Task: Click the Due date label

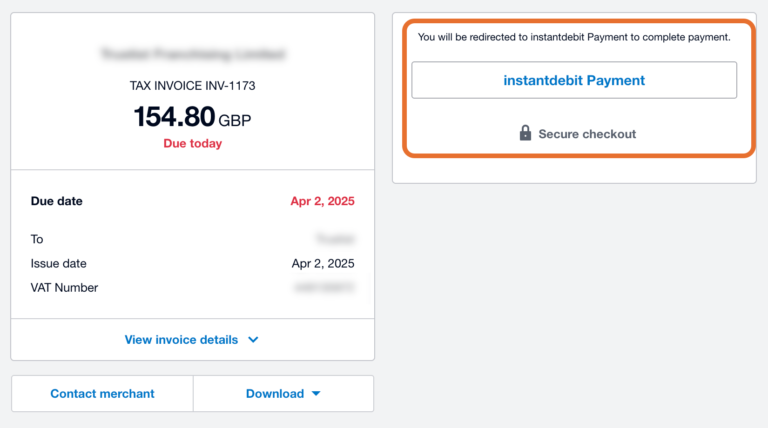Action: (x=56, y=201)
